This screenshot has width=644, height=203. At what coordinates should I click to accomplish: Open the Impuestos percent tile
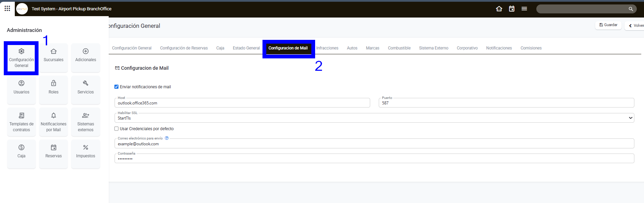tap(86, 151)
